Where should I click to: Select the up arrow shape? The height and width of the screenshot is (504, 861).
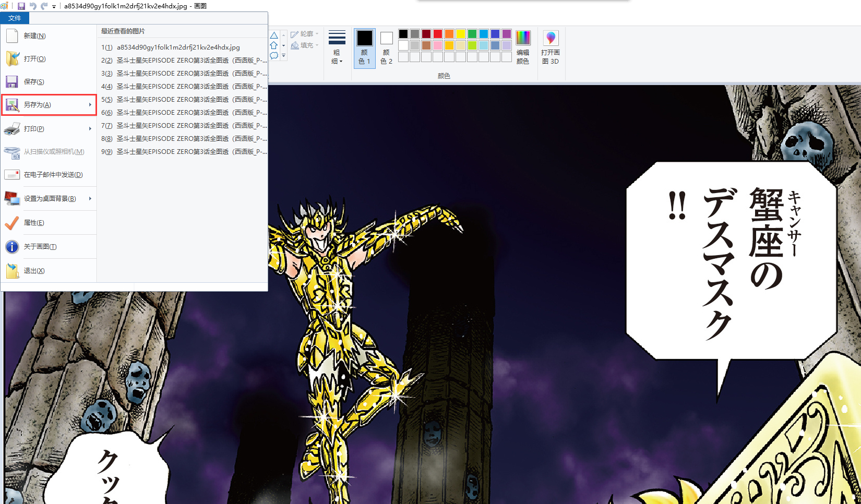pos(274,45)
